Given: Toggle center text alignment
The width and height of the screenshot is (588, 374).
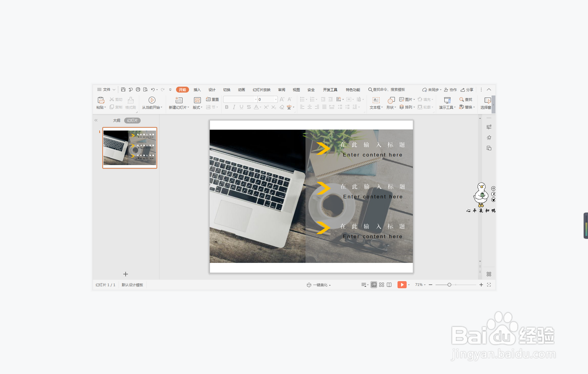Looking at the screenshot, I should (310, 107).
